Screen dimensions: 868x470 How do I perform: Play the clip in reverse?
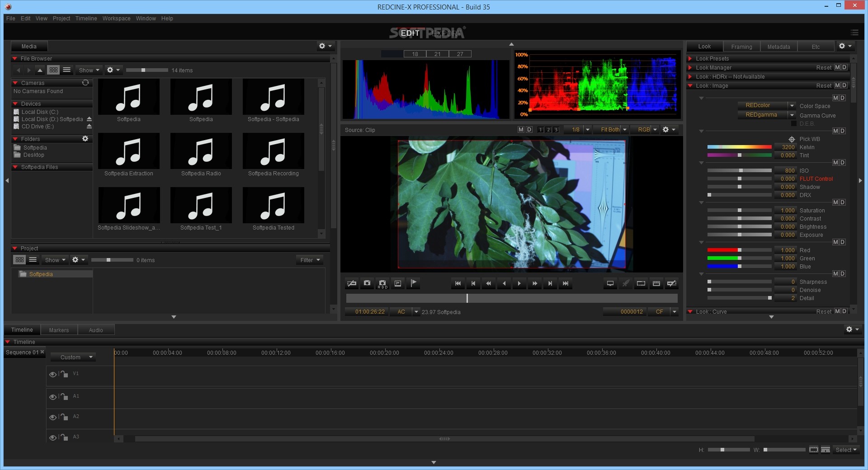504,283
